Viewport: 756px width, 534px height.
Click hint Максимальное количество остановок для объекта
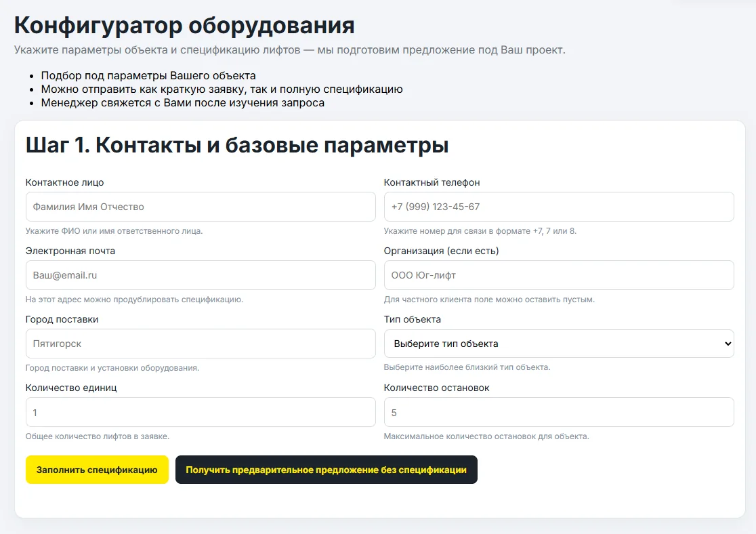point(486,436)
